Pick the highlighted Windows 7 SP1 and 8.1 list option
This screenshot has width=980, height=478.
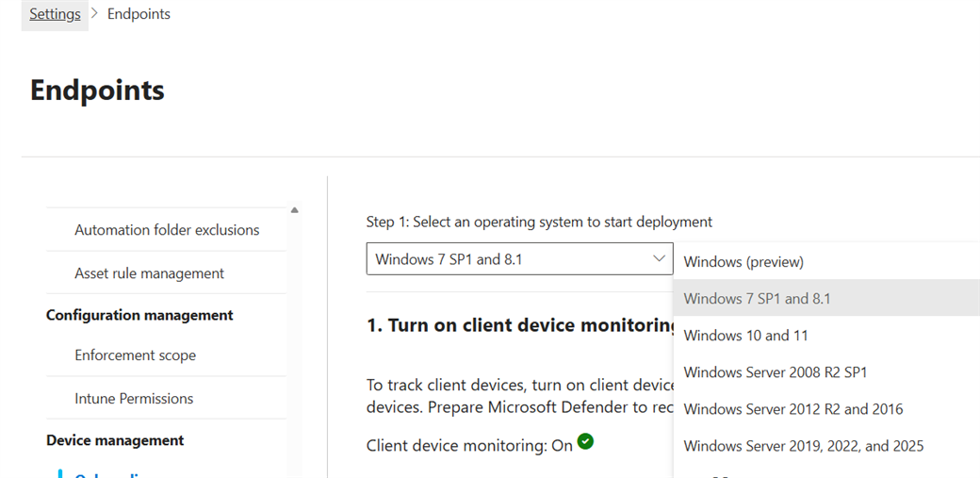[x=757, y=299]
